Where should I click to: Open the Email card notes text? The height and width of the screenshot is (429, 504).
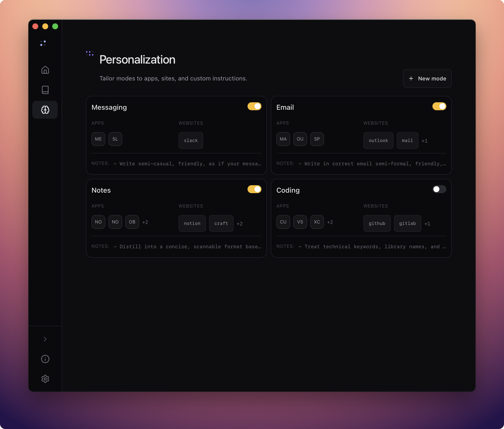click(x=372, y=164)
